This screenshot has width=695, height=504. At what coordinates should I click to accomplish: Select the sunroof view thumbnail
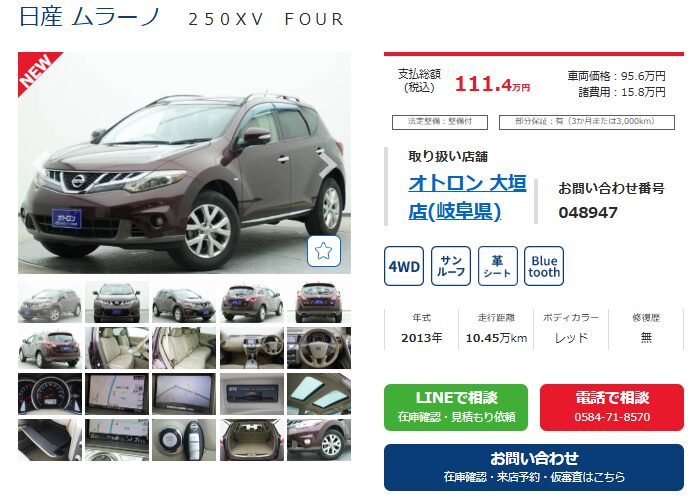point(319,394)
